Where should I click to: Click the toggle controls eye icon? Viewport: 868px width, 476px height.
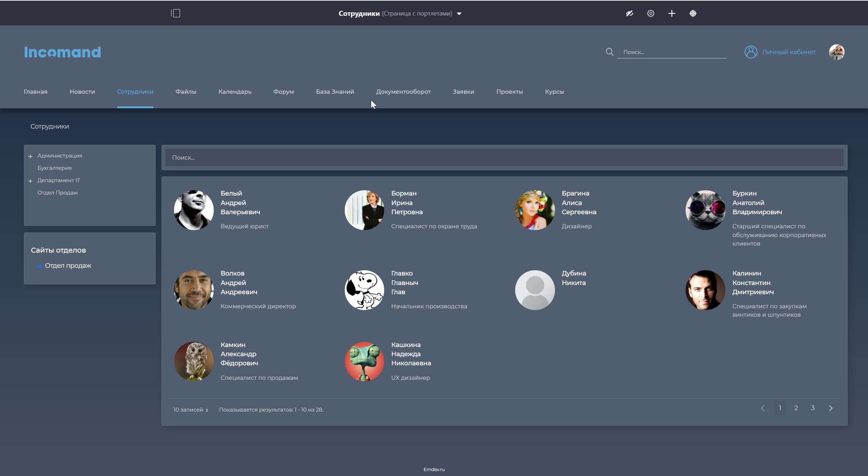629,13
